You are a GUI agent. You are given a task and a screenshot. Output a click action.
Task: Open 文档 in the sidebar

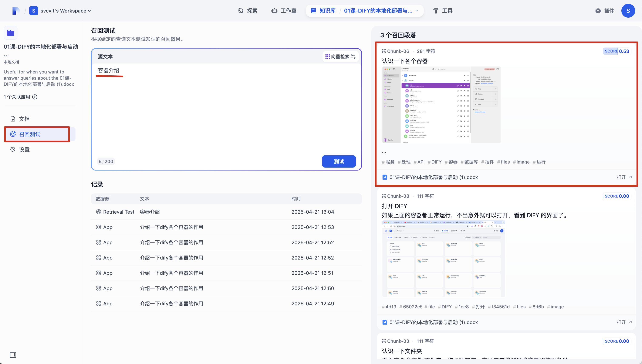coord(40,119)
